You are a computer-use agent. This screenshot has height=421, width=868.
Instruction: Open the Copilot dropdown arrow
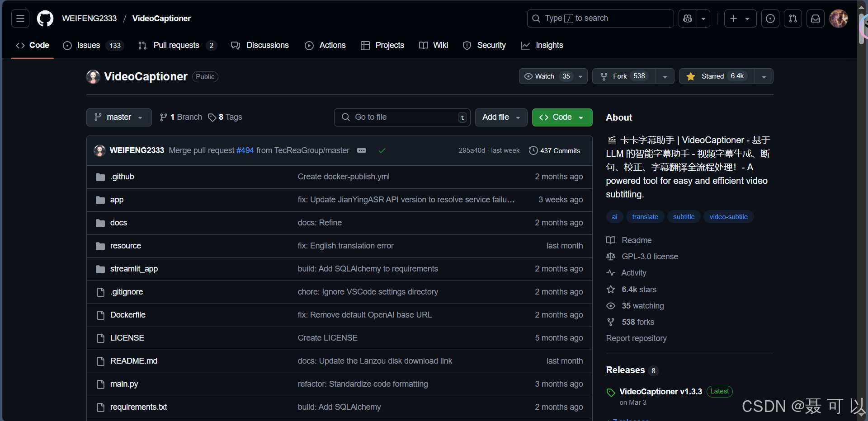703,19
